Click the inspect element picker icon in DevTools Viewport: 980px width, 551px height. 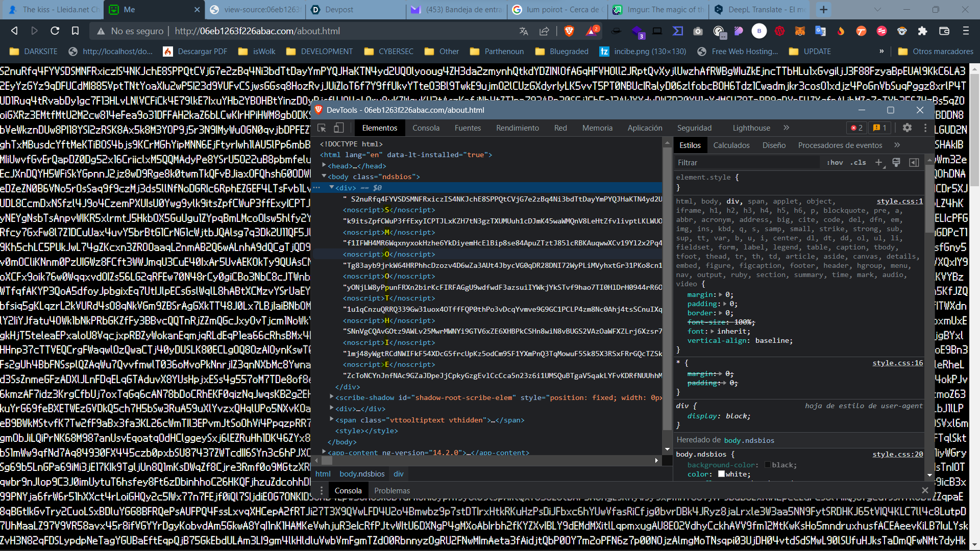click(x=322, y=128)
